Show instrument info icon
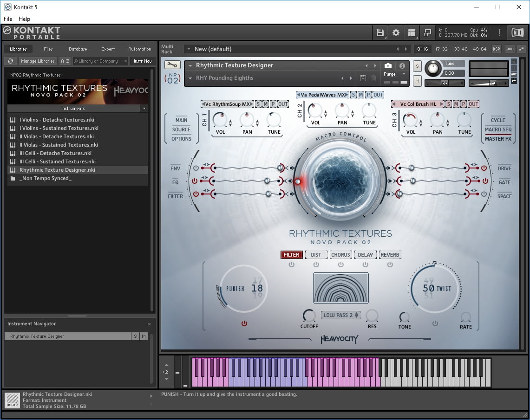 click(x=402, y=66)
